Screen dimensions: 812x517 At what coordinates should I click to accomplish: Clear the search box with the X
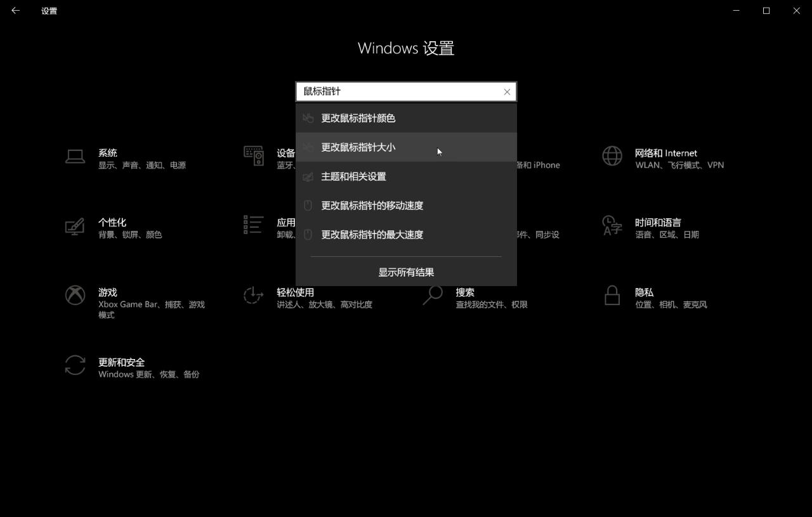pyautogui.click(x=506, y=91)
